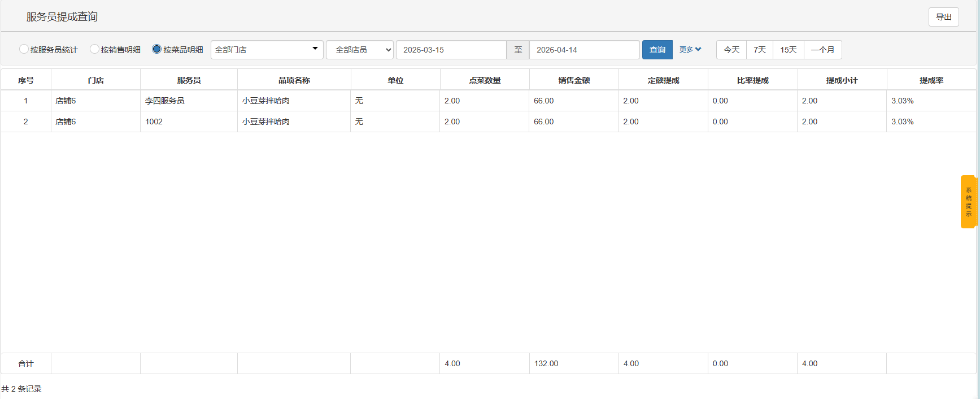Switch to the 今天 date range

[731, 50]
